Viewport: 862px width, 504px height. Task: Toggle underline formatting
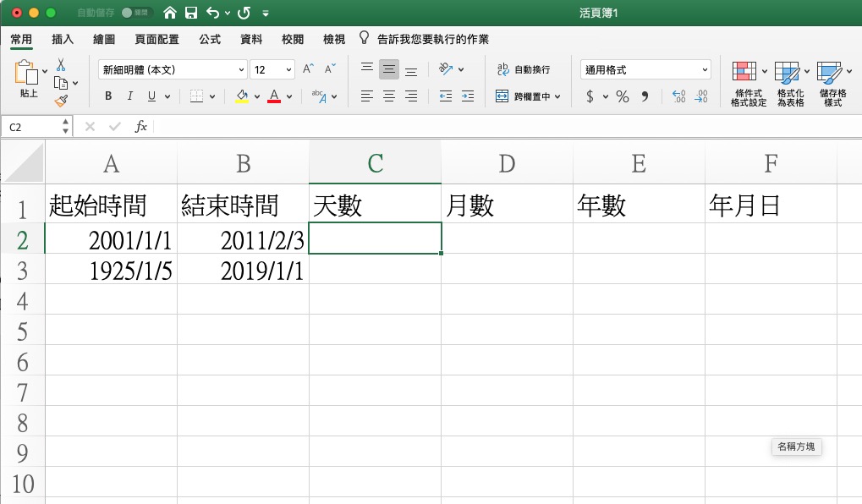[x=151, y=96]
